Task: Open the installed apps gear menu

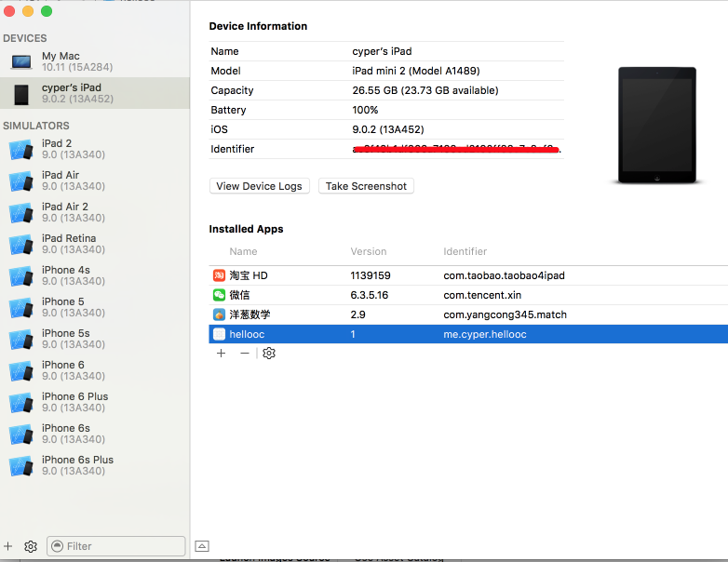Action: tap(269, 354)
